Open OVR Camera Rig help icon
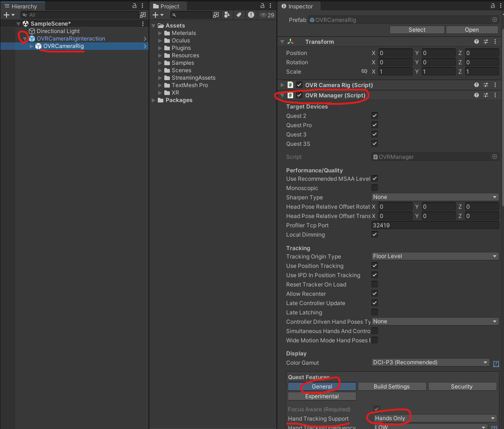This screenshot has width=504, height=429. coord(477,85)
